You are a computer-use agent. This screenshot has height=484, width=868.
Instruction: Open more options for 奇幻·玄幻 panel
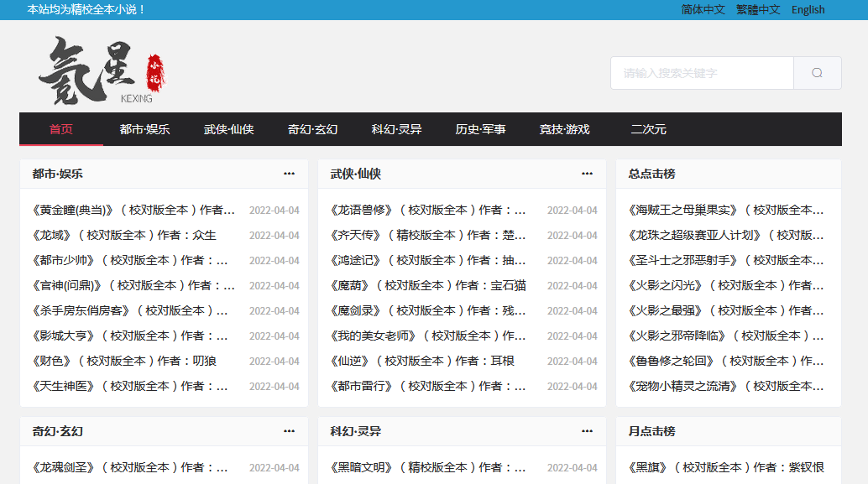point(289,431)
